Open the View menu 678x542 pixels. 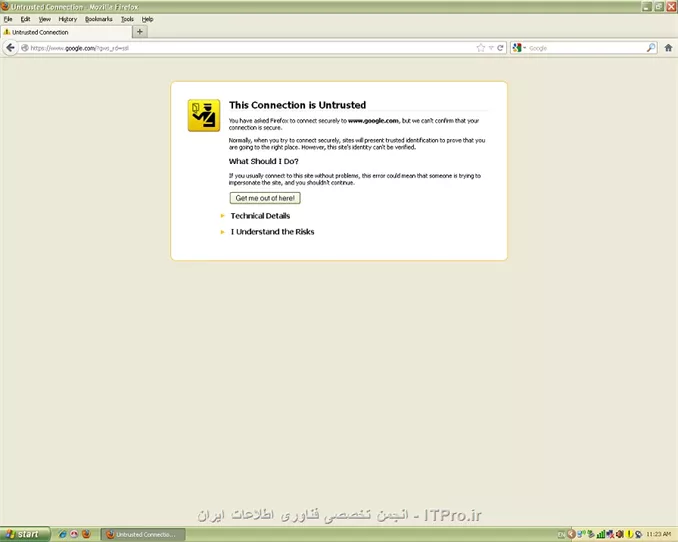point(45,19)
